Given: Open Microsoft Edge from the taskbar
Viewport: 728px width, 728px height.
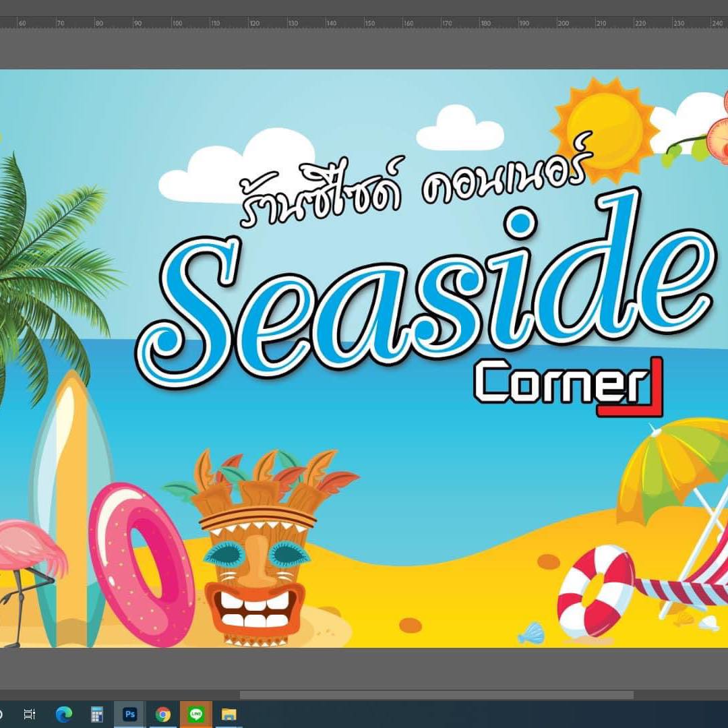Looking at the screenshot, I should pyautogui.click(x=64, y=715).
